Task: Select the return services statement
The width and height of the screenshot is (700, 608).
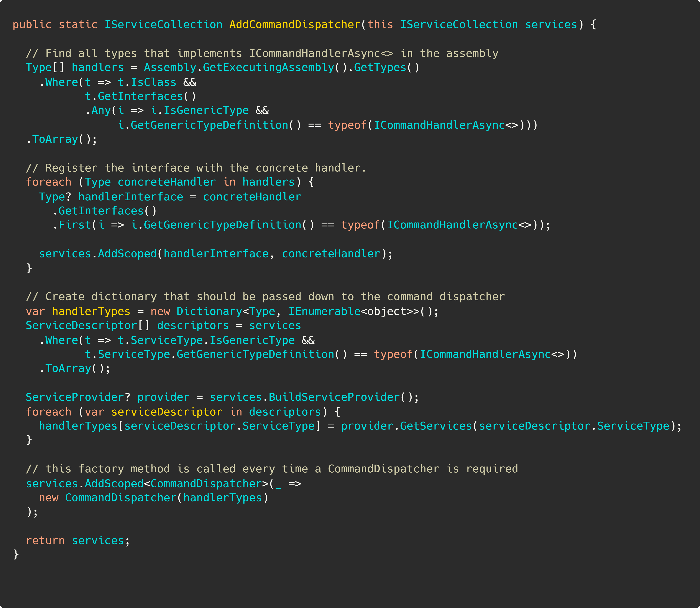Action: coord(78,541)
